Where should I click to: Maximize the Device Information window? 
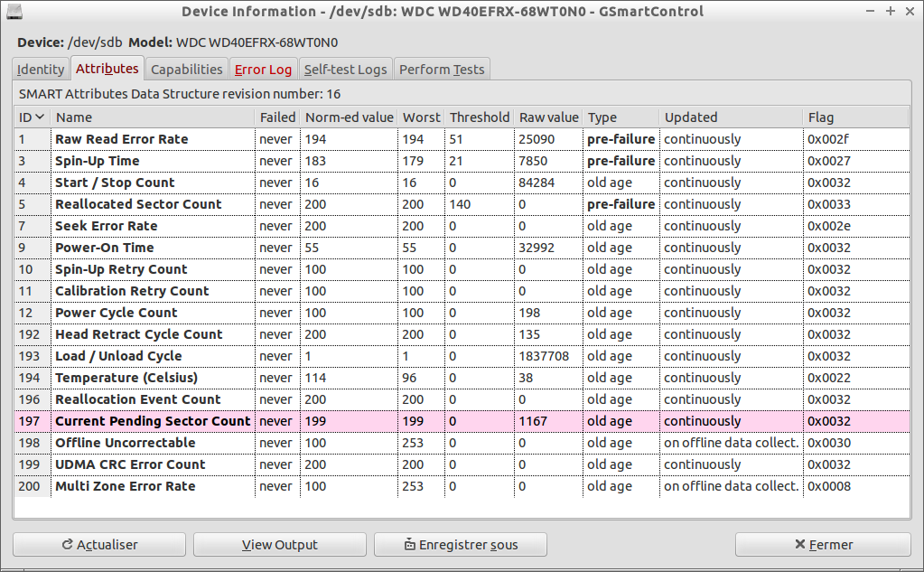click(x=891, y=11)
